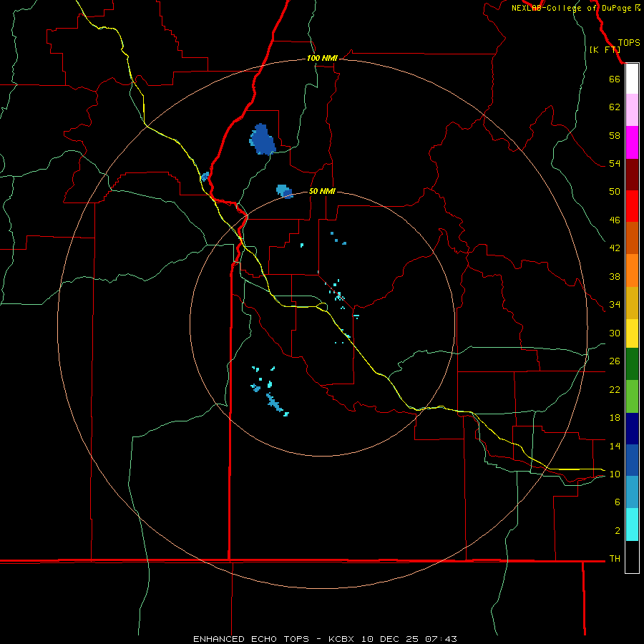
Task: Click the "50 NMI" range ring label
Action: pyautogui.click(x=322, y=191)
